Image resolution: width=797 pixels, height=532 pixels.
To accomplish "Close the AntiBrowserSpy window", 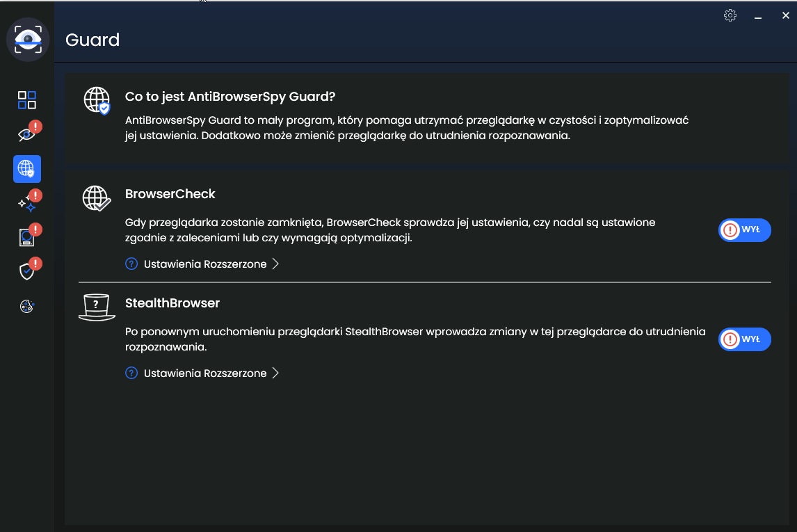I will 785,15.
